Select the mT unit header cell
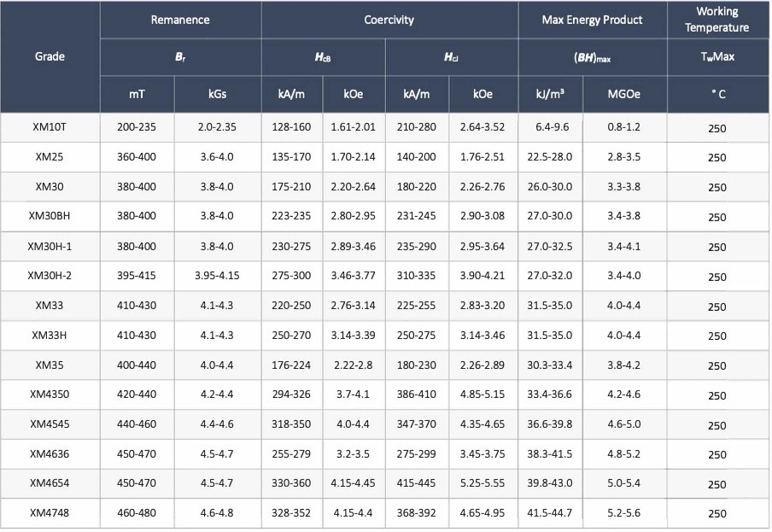Image resolution: width=772 pixels, height=532 pixels. click(x=137, y=95)
